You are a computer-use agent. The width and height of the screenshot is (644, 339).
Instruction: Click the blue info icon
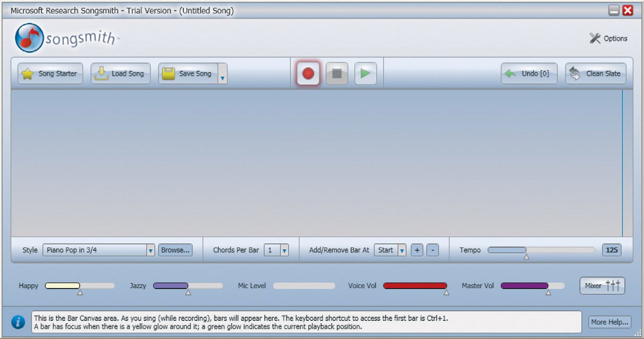click(18, 322)
